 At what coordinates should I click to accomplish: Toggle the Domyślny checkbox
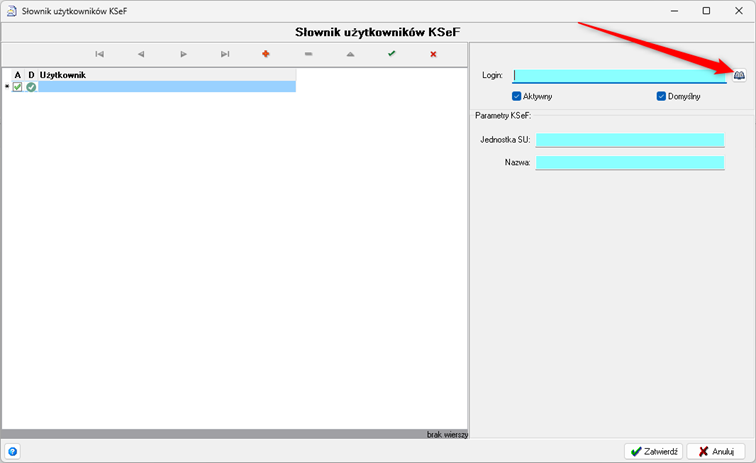661,96
